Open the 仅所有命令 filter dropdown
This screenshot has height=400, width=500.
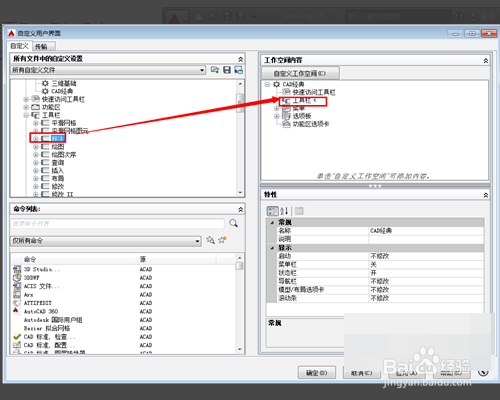[198, 241]
